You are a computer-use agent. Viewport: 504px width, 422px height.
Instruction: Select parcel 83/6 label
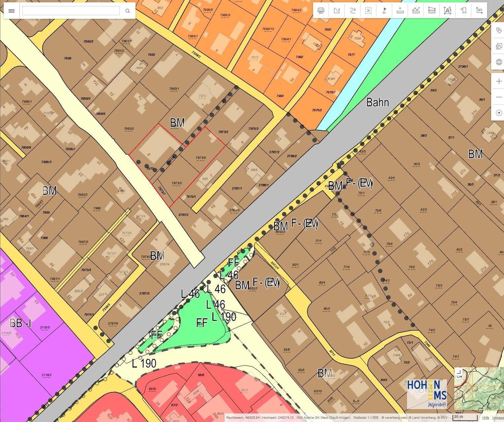point(287,350)
